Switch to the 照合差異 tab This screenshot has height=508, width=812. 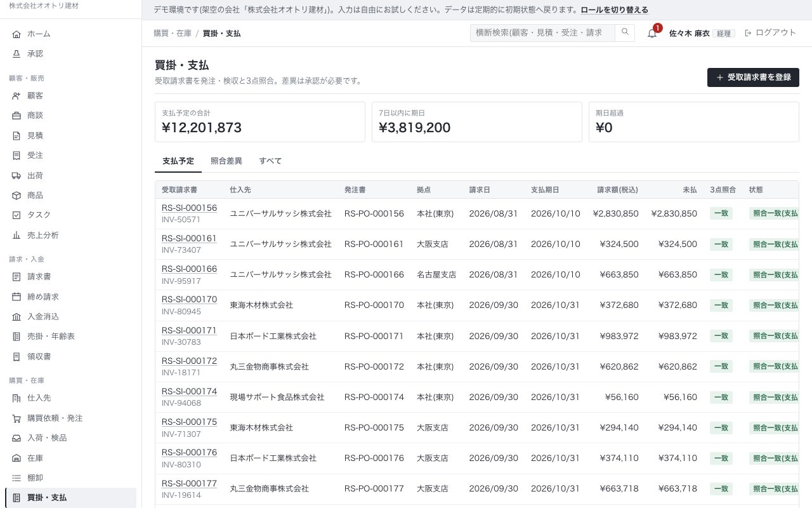(226, 161)
